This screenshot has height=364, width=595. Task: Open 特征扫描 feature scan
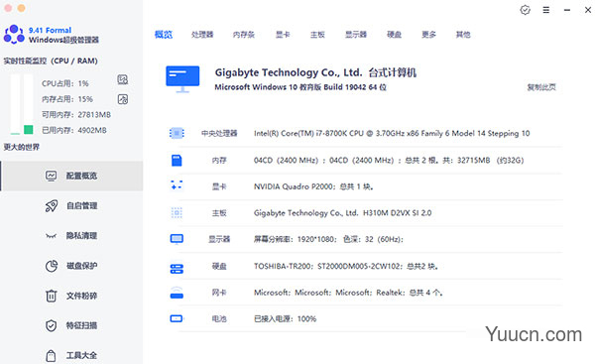pos(72,325)
